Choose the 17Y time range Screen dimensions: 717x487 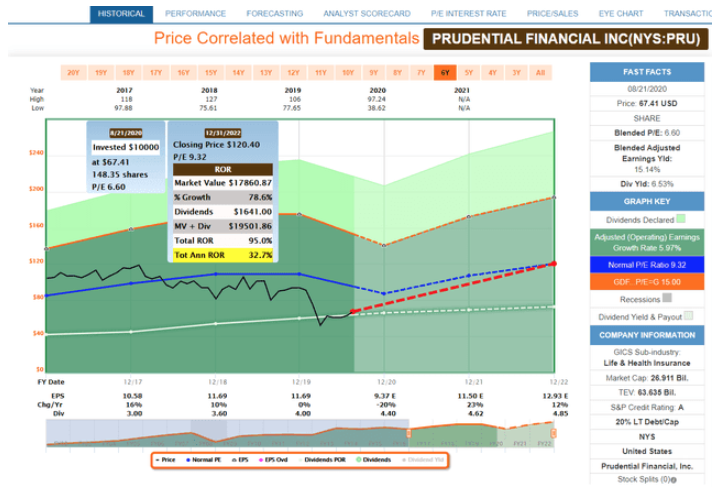click(x=156, y=73)
